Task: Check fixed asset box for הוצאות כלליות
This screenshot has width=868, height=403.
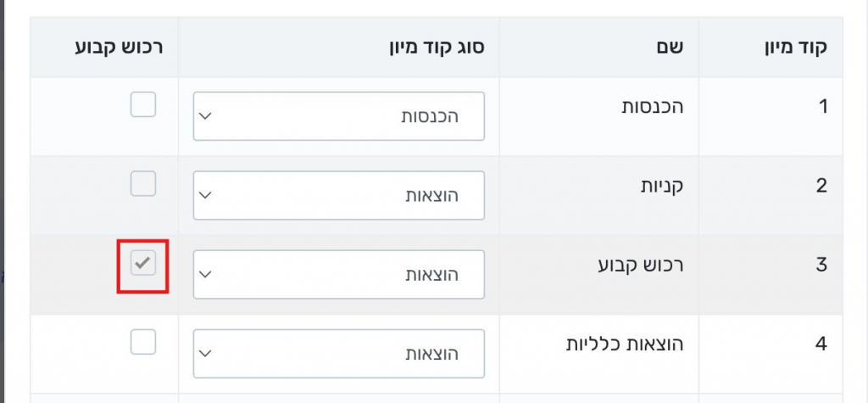Action: coord(143,343)
